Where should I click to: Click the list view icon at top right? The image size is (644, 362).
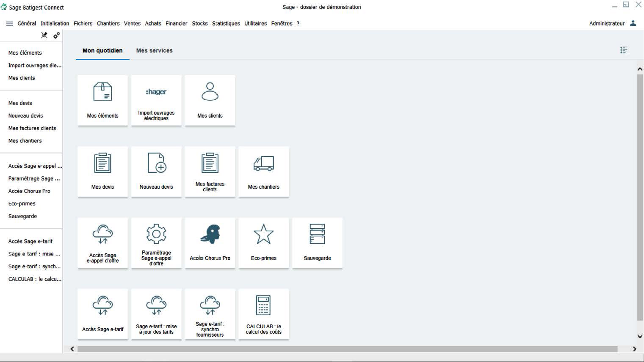[x=624, y=50]
